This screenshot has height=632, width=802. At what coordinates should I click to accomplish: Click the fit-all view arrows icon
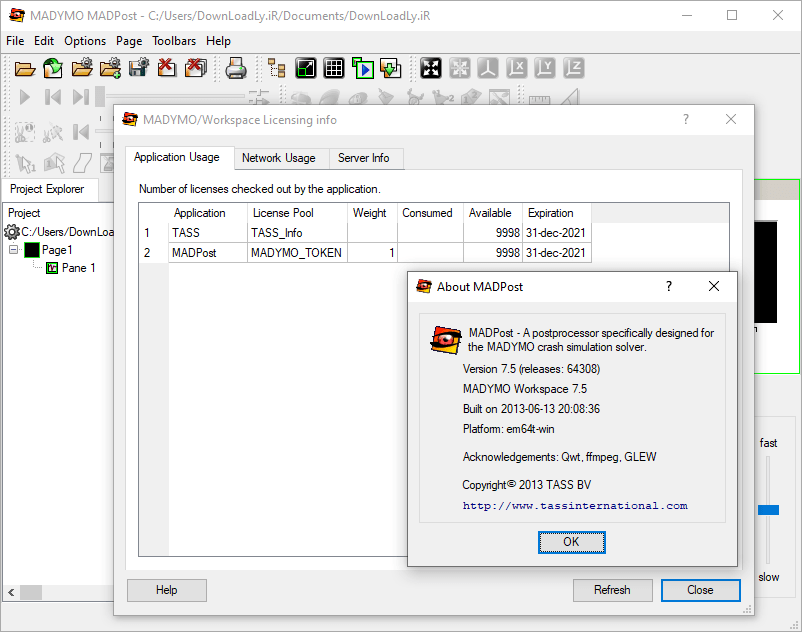[431, 68]
